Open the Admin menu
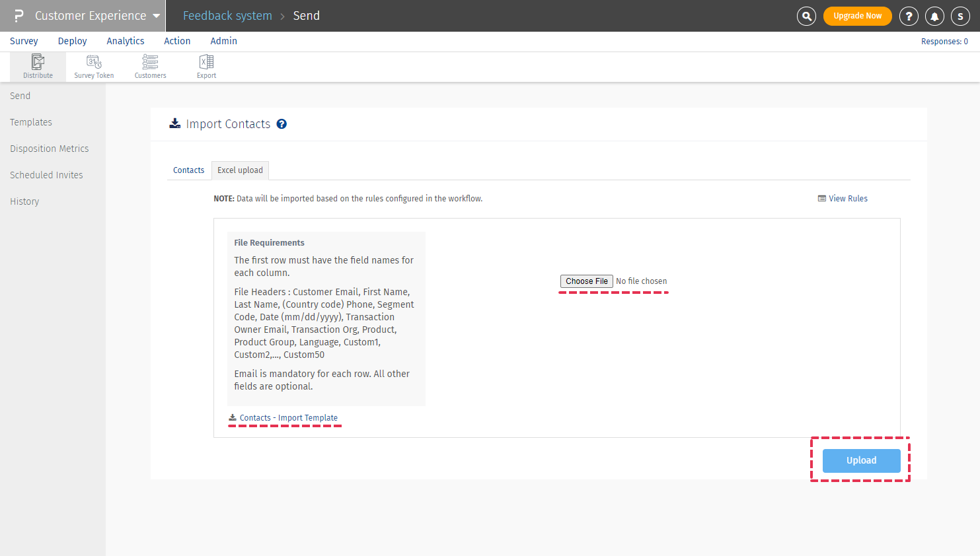 click(x=224, y=41)
